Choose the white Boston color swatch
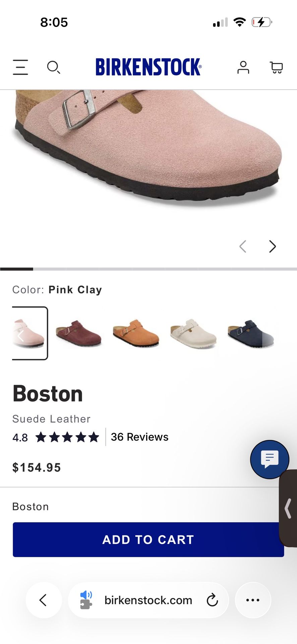297x644 pixels. (193, 333)
